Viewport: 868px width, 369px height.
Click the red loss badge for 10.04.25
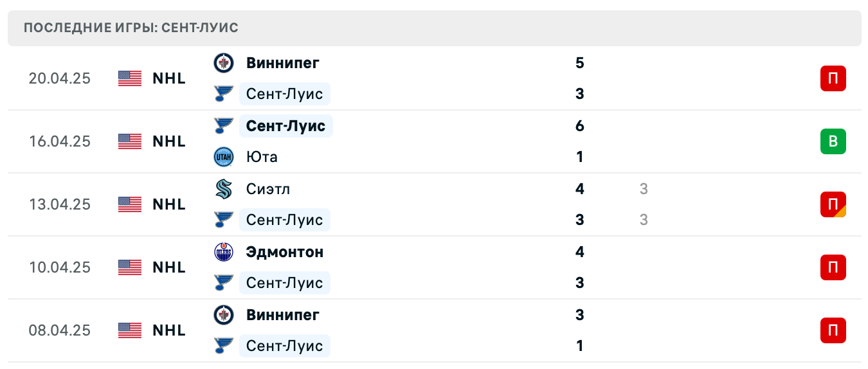pos(833,267)
